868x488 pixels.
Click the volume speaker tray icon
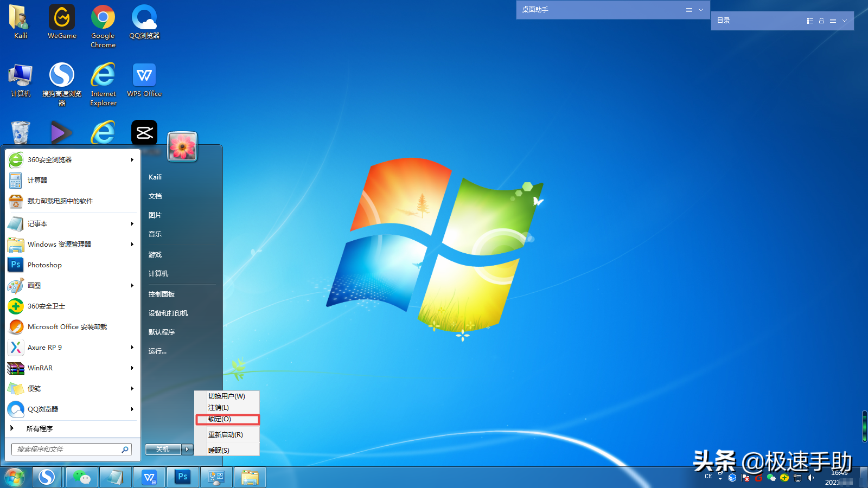click(x=810, y=478)
